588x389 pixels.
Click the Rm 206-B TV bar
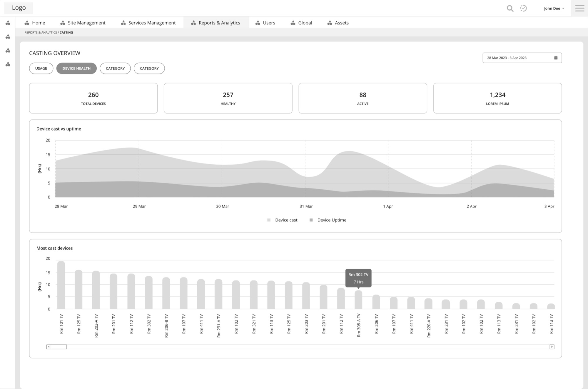pyautogui.click(x=166, y=293)
